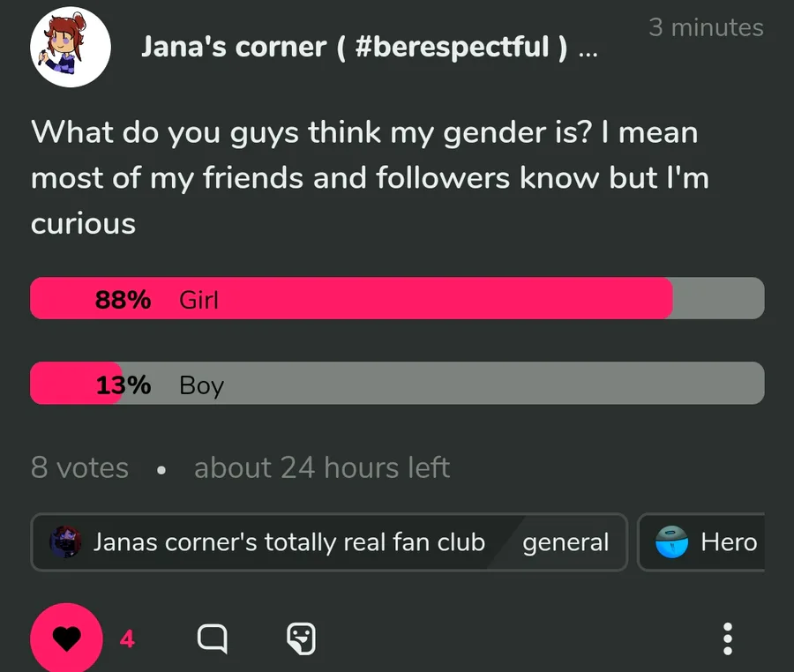Click the blue Hero tag icon
The image size is (794, 672).
coord(671,541)
